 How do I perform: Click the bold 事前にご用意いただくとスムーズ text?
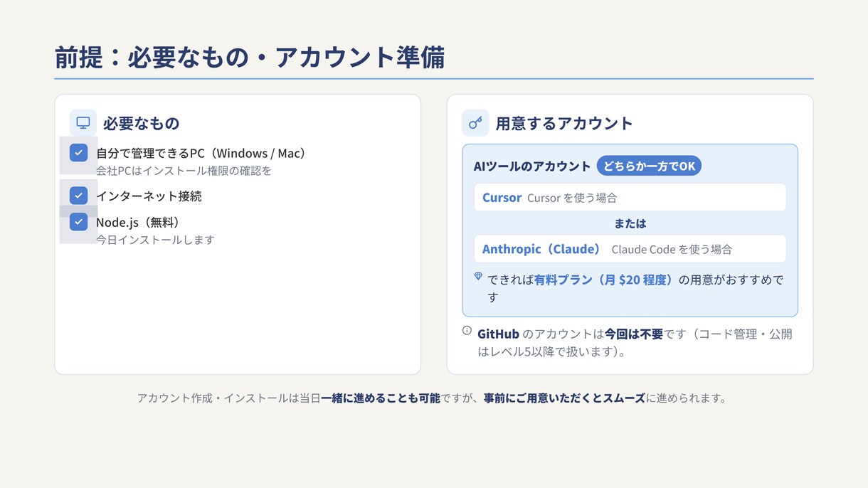point(564,398)
